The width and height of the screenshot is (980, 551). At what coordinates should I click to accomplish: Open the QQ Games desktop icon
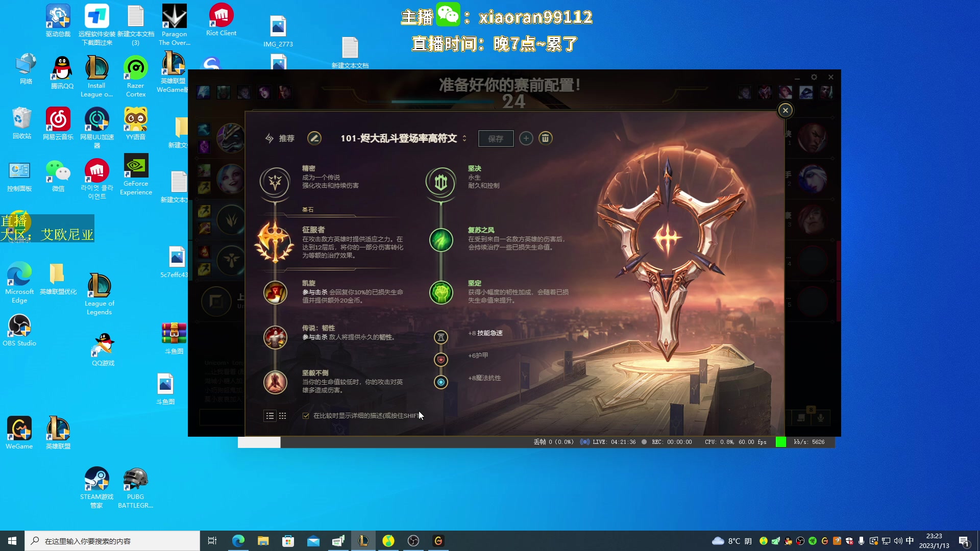[x=103, y=349]
